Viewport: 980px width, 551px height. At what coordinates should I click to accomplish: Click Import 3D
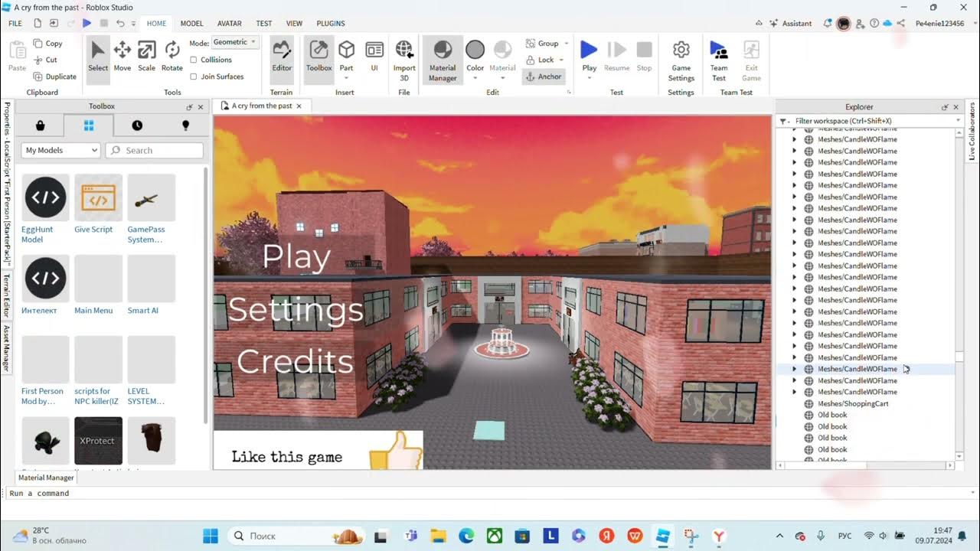tap(404, 60)
